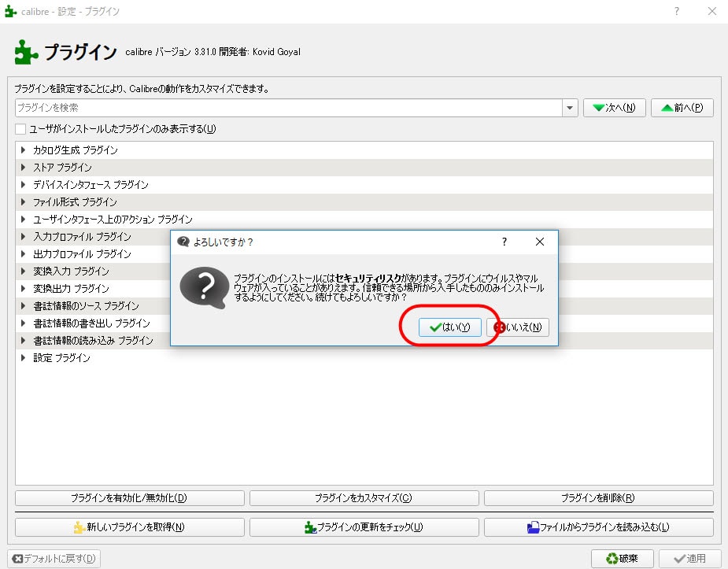Expand 書誌情報のソース プラグイン category
The image size is (728, 569).
(x=23, y=306)
